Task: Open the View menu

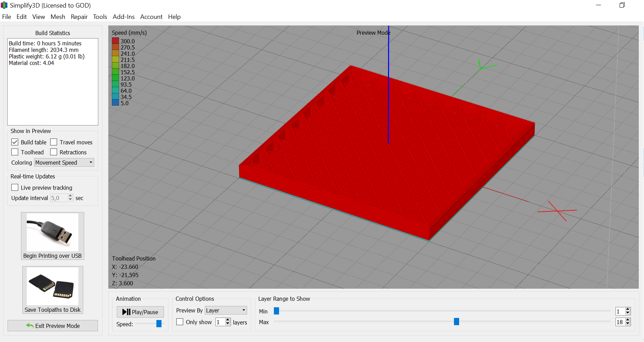Action: click(38, 17)
